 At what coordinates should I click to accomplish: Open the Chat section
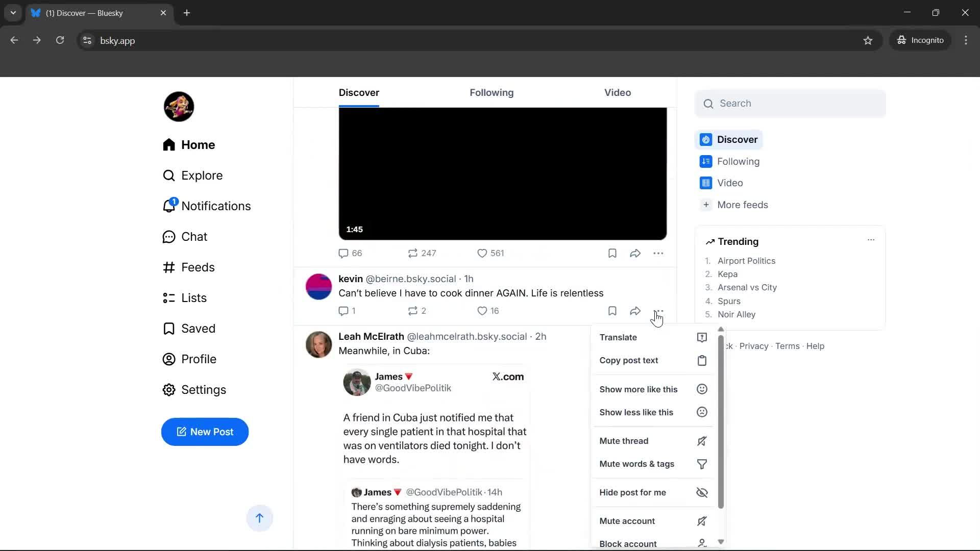(194, 237)
